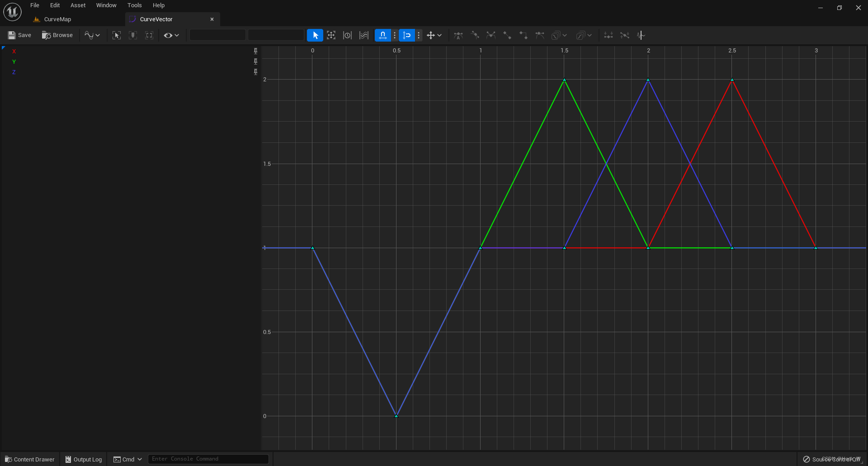Image resolution: width=868 pixels, height=466 pixels.
Task: Flatten the selected key tangents
Action: tap(608, 35)
